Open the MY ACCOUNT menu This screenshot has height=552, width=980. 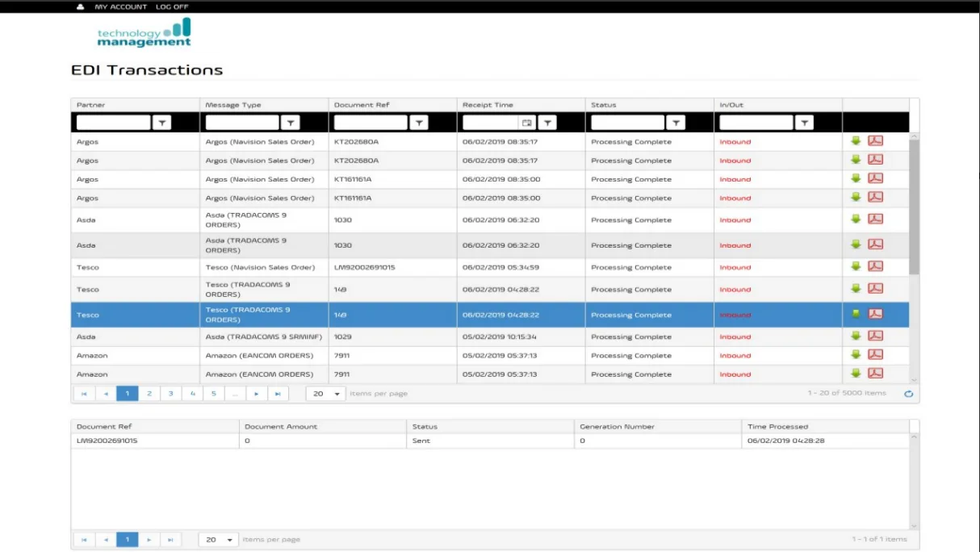(x=120, y=6)
